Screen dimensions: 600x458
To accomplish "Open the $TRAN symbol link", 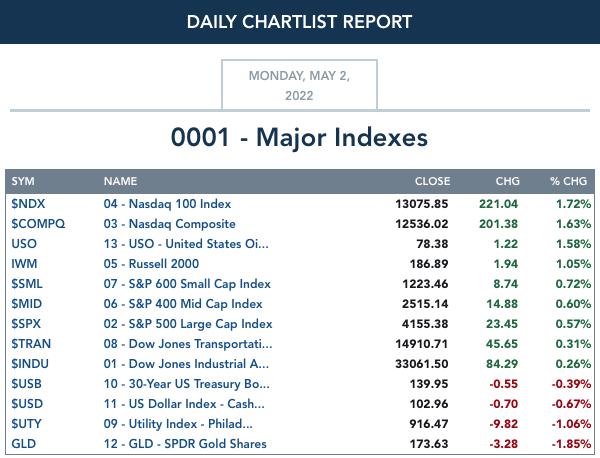I will [x=31, y=344].
